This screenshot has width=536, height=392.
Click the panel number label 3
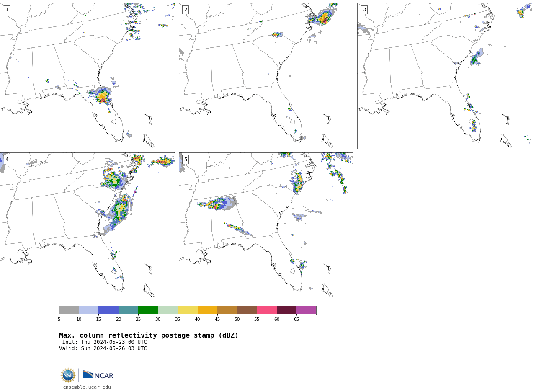(x=364, y=10)
